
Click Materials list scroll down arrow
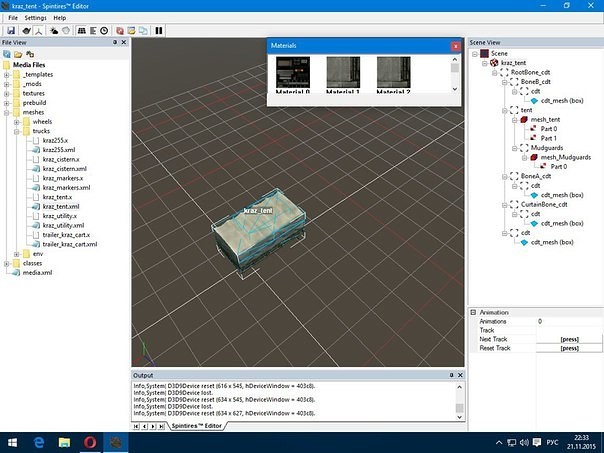[455, 89]
